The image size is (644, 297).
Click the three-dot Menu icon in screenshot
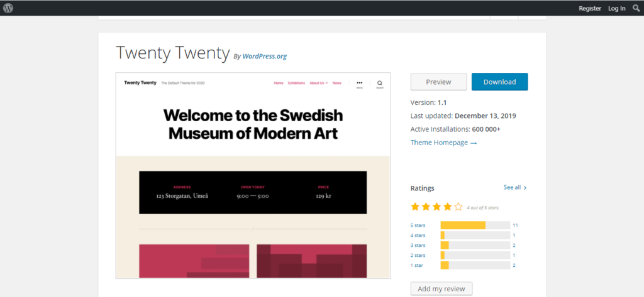359,84
